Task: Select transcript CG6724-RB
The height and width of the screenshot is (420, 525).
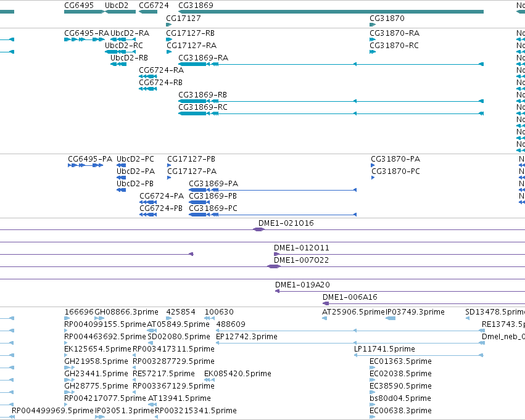Action: [x=161, y=83]
